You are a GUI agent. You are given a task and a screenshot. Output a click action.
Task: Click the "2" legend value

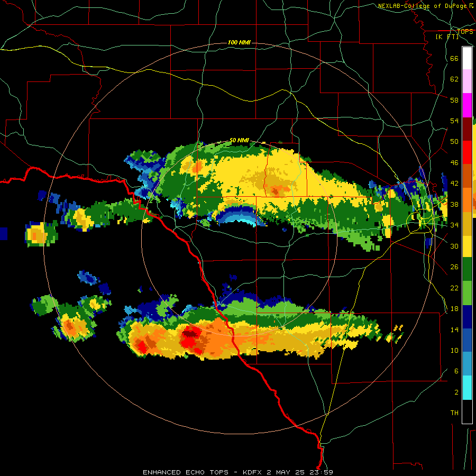[456, 392]
